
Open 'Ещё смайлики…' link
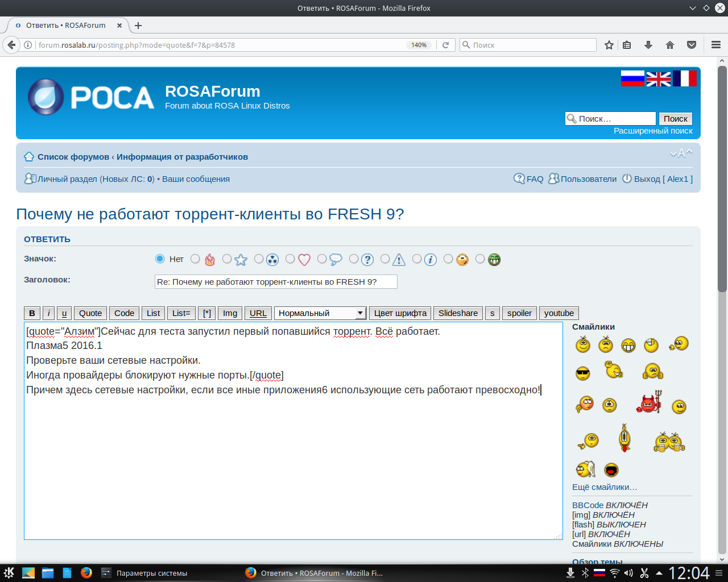click(605, 487)
